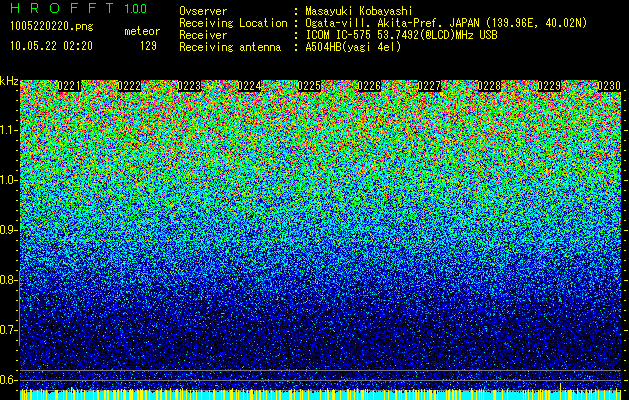629x400 pixels.
Task: Click the 0229 time marker
Action: point(549,86)
